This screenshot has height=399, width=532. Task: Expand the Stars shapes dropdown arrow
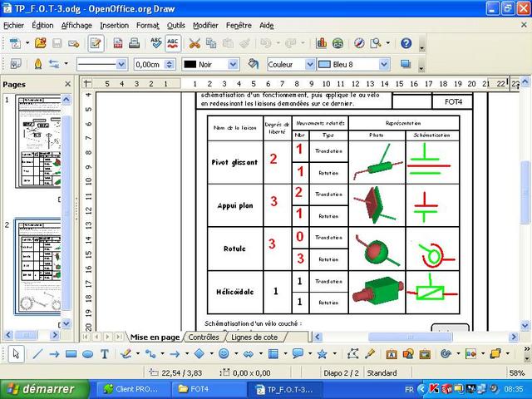point(335,354)
